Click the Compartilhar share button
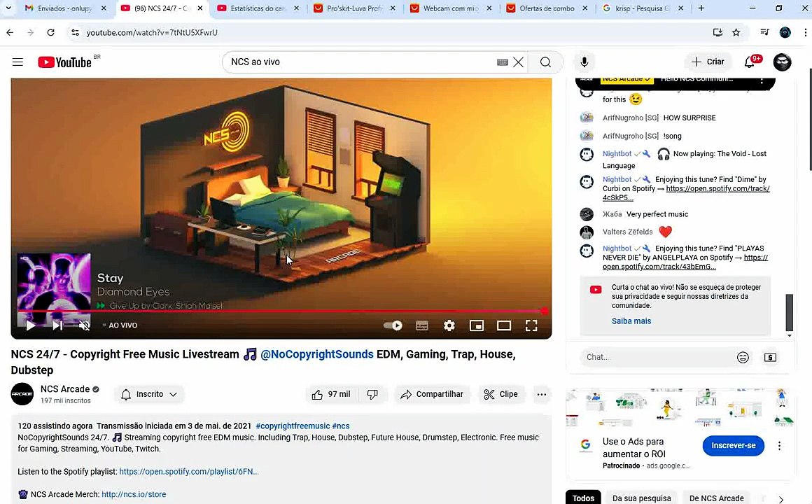The width and height of the screenshot is (812, 504). [x=432, y=394]
